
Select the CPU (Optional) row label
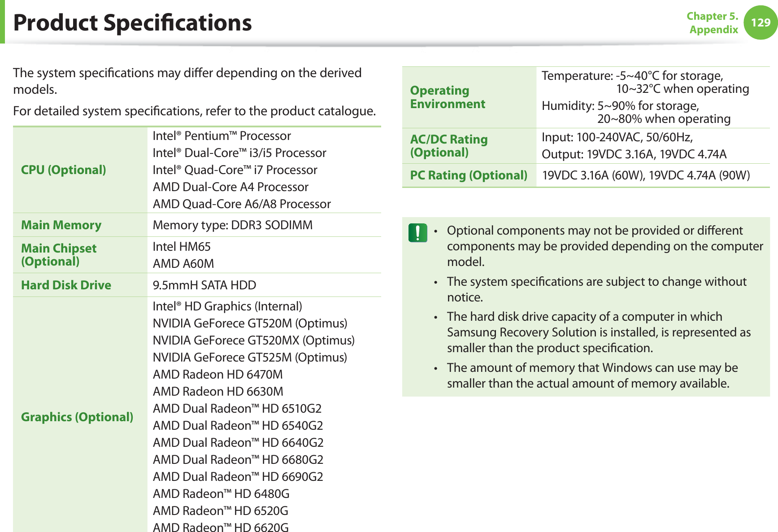(x=63, y=170)
